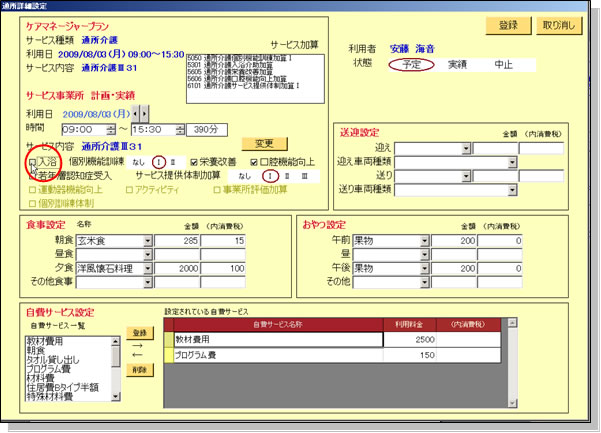Image resolution: width=601 pixels, height=433 pixels.
Task: Open the 送り dropdown
Action: click(x=466, y=176)
